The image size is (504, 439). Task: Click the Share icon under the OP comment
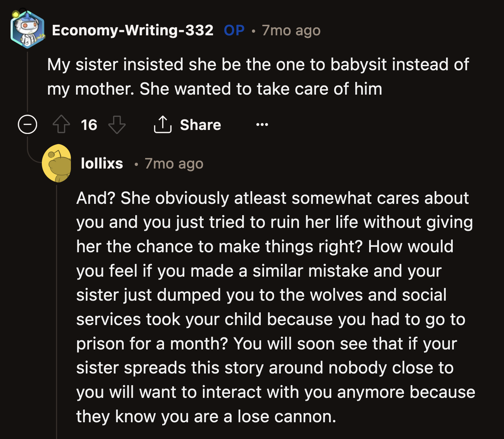coord(163,125)
